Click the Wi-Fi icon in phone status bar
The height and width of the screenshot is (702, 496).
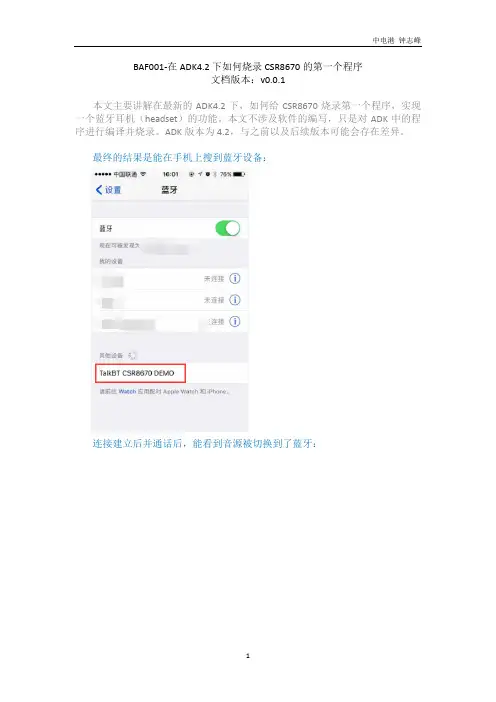coord(143,174)
